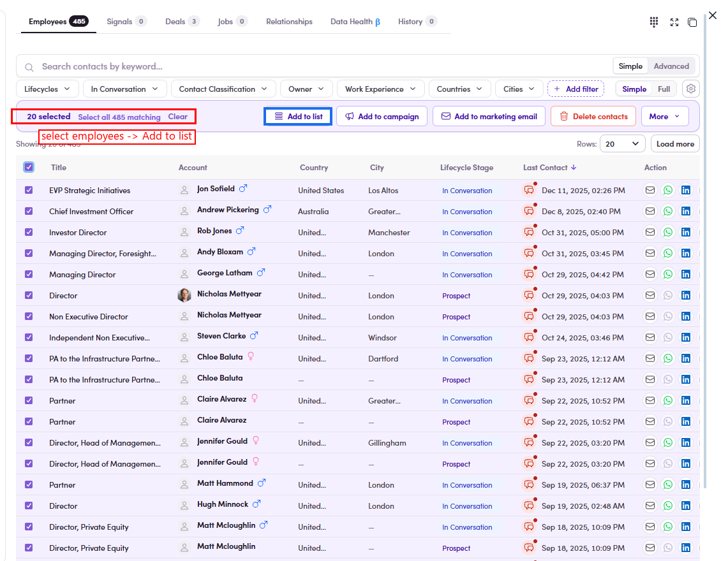Open the Data Health tab
Image resolution: width=728 pixels, height=561 pixels.
355,21
